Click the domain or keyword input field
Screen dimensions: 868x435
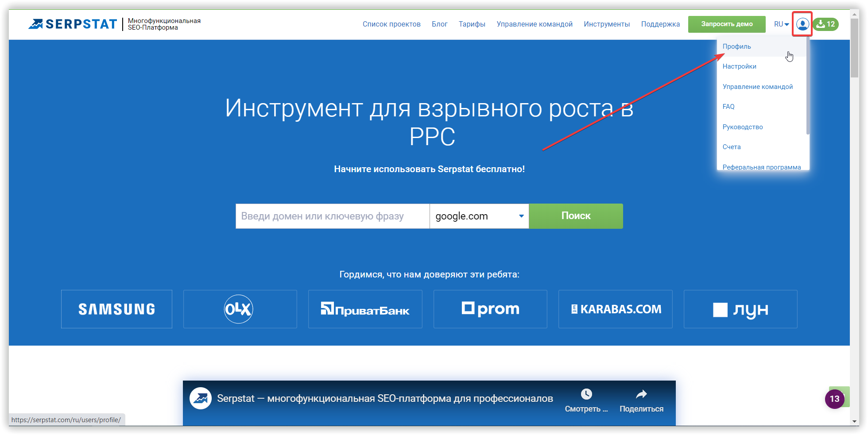click(x=332, y=216)
